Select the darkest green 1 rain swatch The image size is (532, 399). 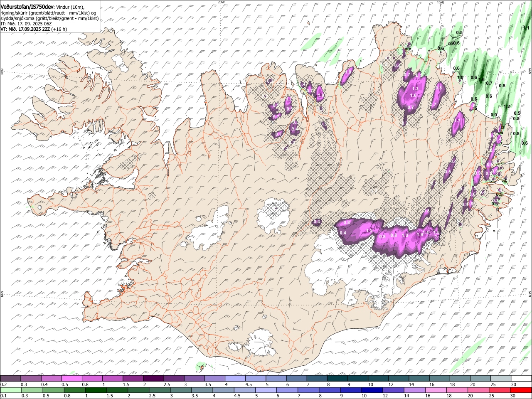(x=96, y=390)
